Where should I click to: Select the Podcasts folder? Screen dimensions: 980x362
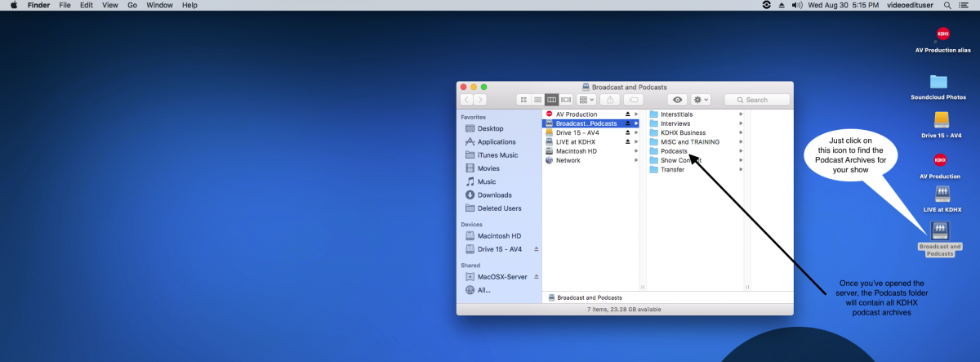[673, 151]
